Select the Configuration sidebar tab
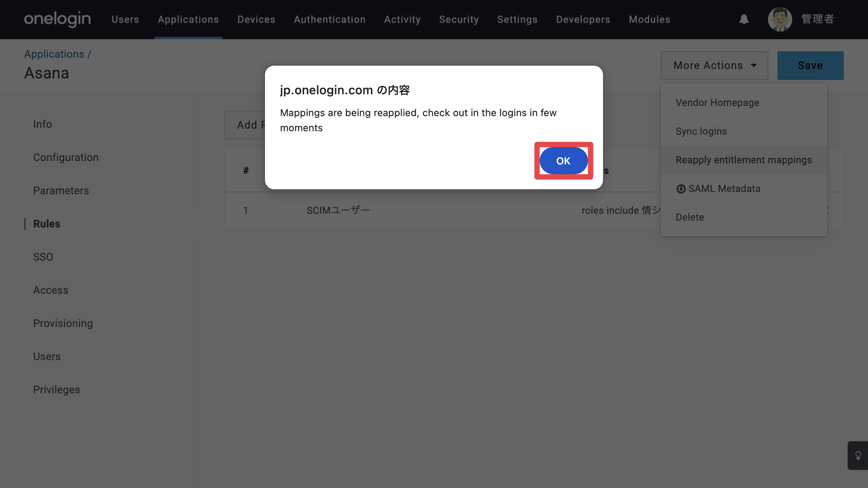Viewport: 868px width, 488px height. coord(66,157)
